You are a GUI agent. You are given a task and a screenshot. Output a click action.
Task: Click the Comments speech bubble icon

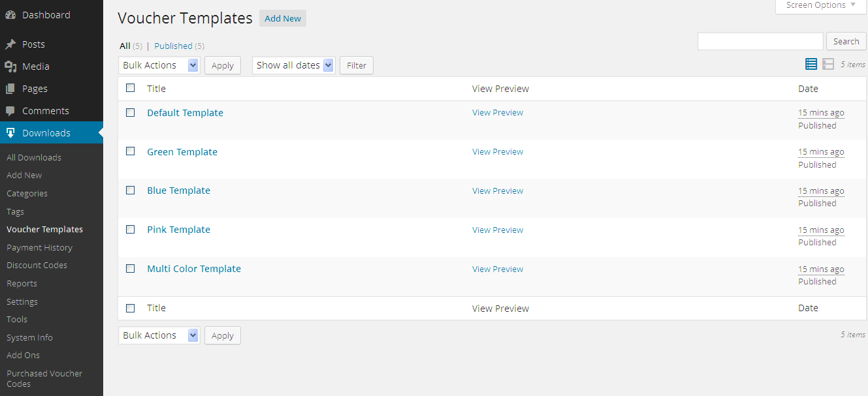pyautogui.click(x=10, y=111)
